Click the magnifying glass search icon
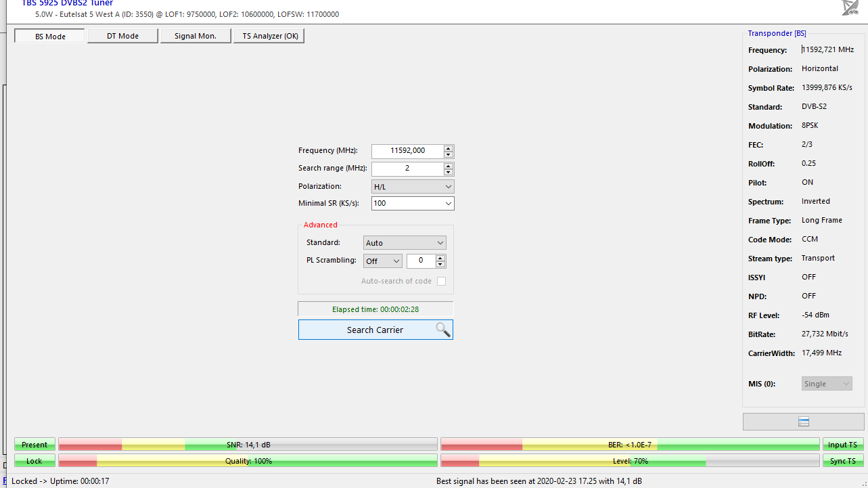 (x=442, y=330)
